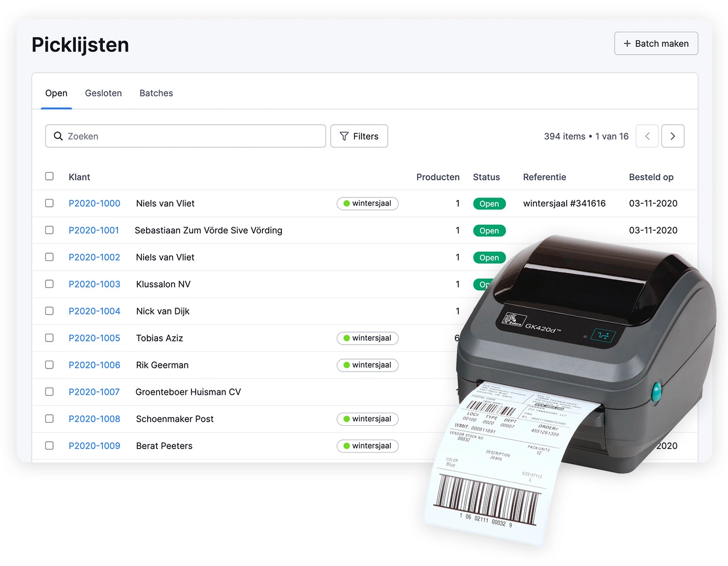Open picklist P2020-1001
The height and width of the screenshot is (566, 728).
94,230
